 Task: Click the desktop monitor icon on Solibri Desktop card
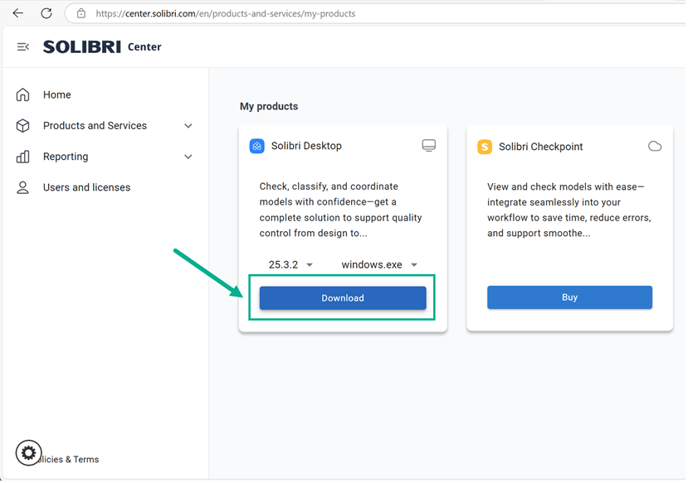(429, 145)
